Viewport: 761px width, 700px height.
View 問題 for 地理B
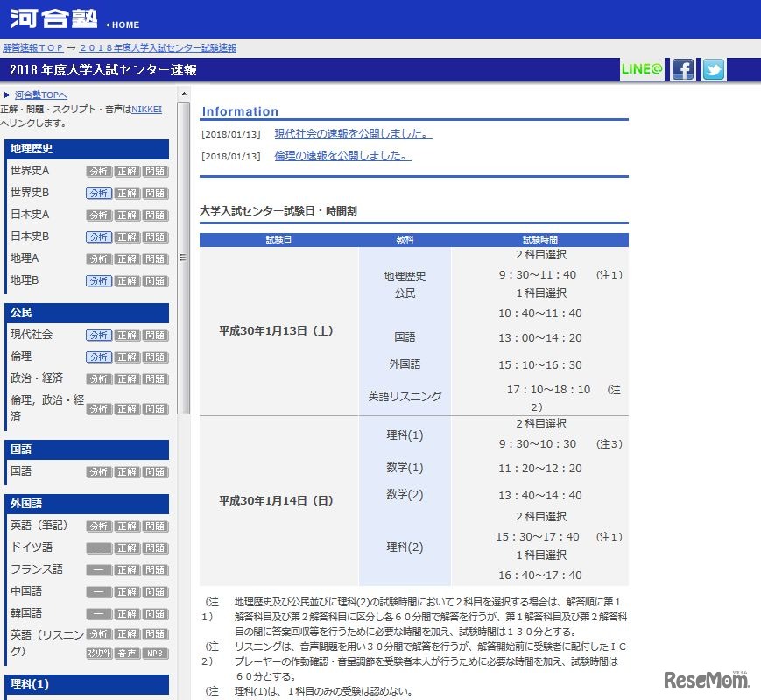click(x=154, y=280)
